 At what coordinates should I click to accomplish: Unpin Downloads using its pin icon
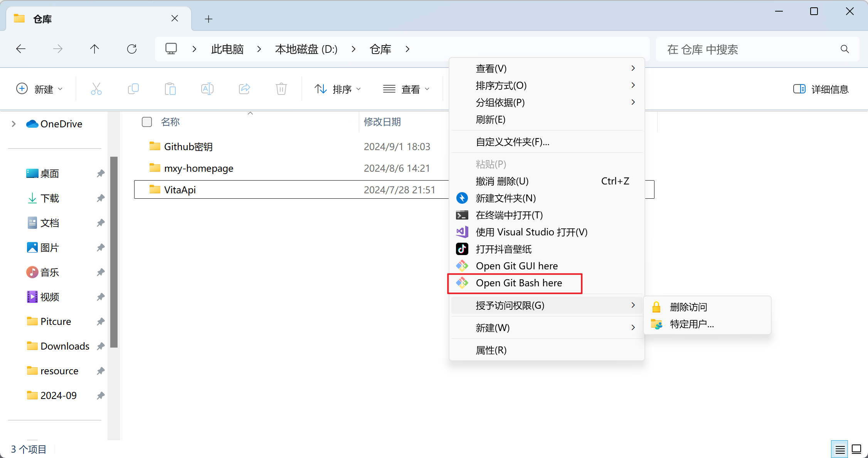(101, 346)
